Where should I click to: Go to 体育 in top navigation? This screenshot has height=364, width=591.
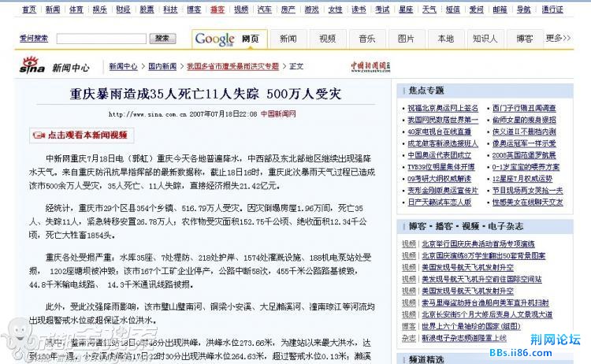(76, 9)
